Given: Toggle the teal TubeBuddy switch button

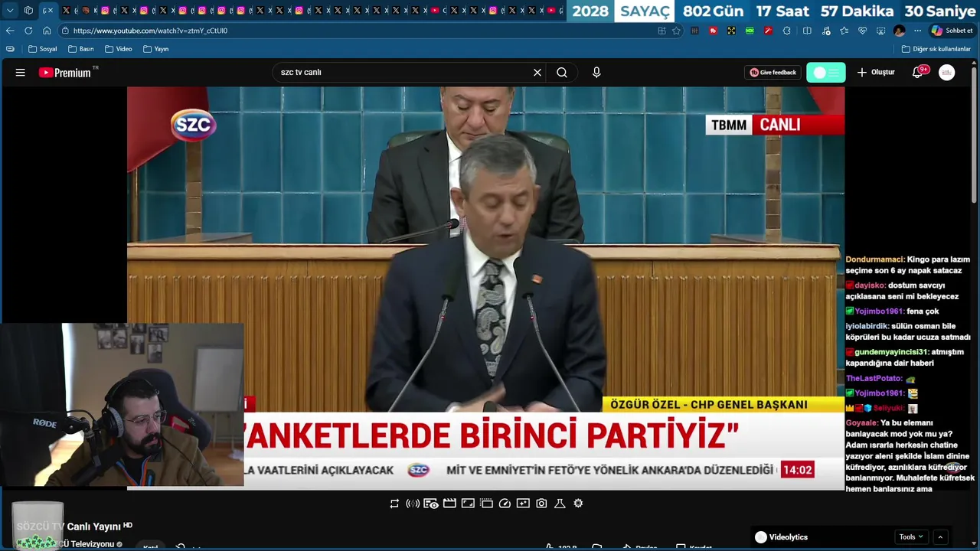Looking at the screenshot, I should tap(826, 73).
